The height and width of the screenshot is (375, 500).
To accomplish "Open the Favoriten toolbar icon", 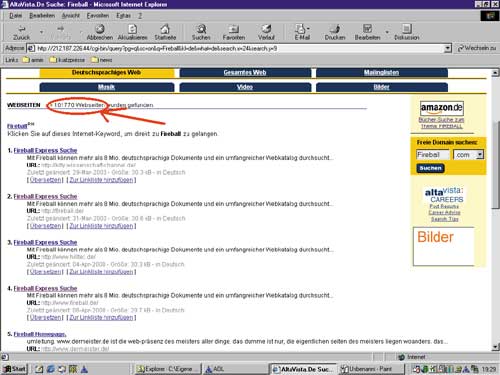I will pos(234,32).
